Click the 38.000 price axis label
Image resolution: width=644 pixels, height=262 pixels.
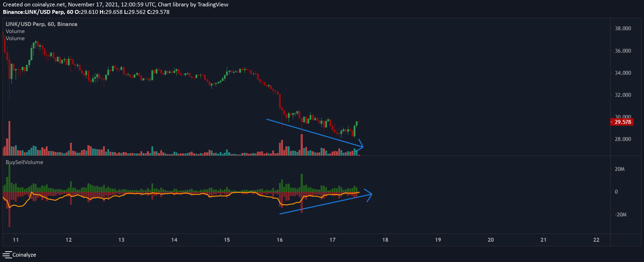click(x=623, y=28)
